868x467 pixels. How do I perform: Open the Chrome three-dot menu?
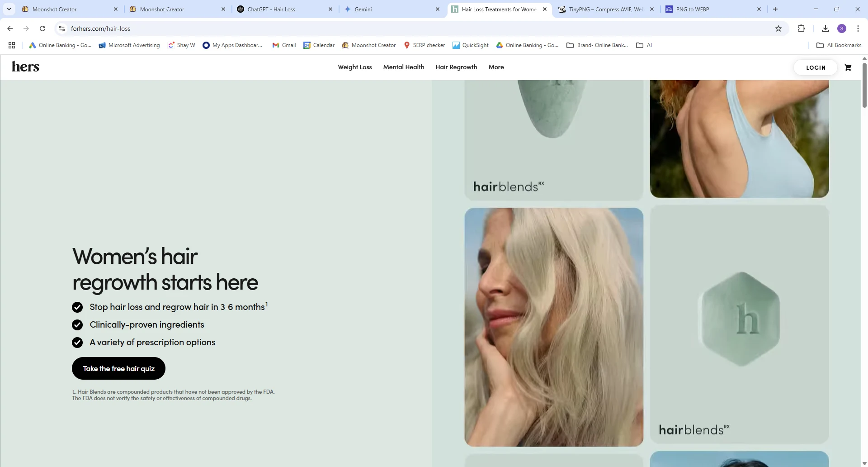pos(858,29)
